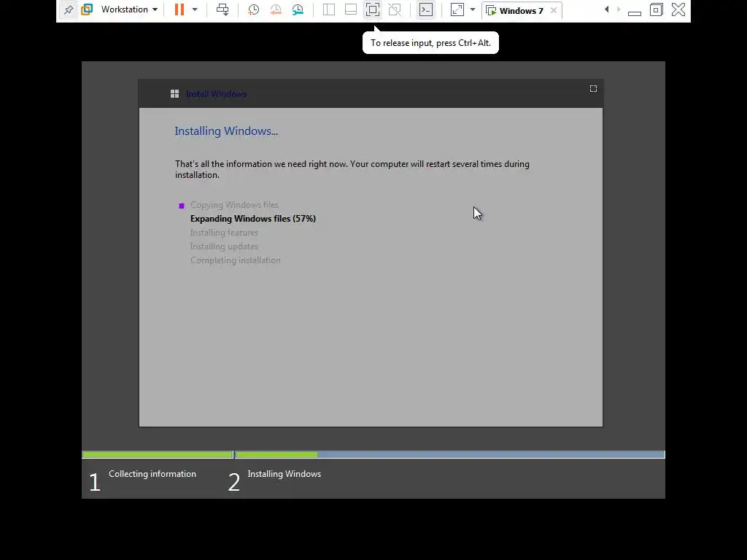Click the Copying Windows files step
Image resolution: width=747 pixels, height=560 pixels.
[x=234, y=205]
